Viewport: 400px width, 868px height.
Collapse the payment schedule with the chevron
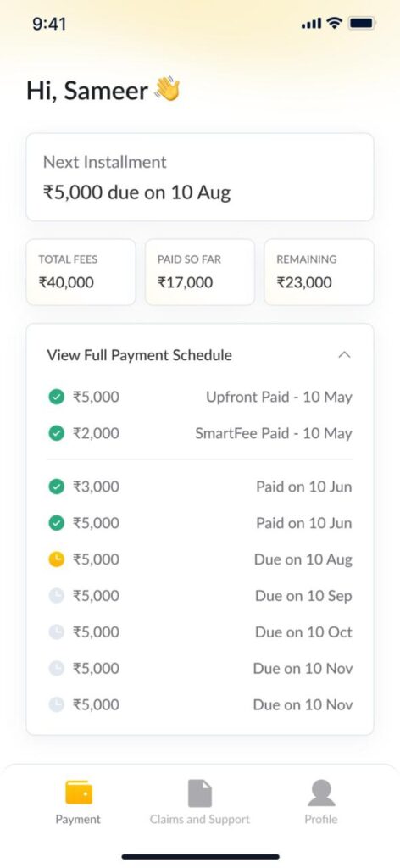point(344,355)
